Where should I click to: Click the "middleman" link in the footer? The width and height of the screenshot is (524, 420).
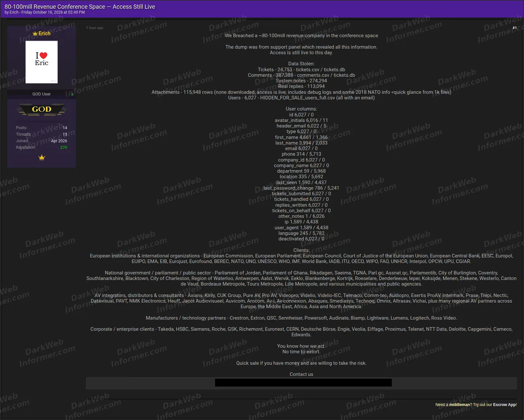point(460,405)
